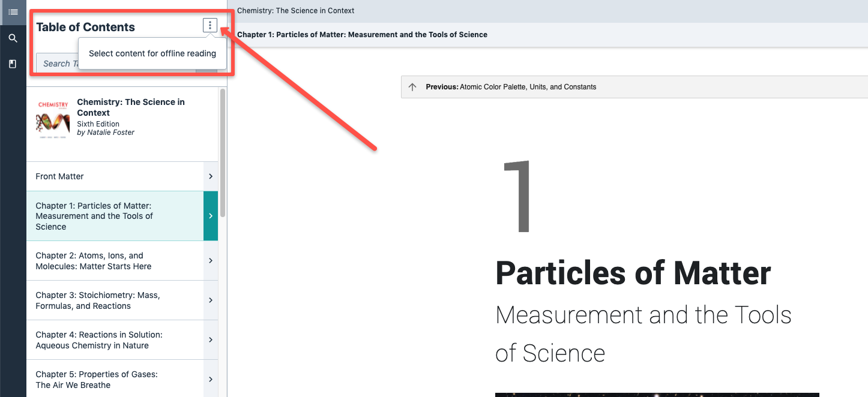Click the Search Table of Contents field

58,64
